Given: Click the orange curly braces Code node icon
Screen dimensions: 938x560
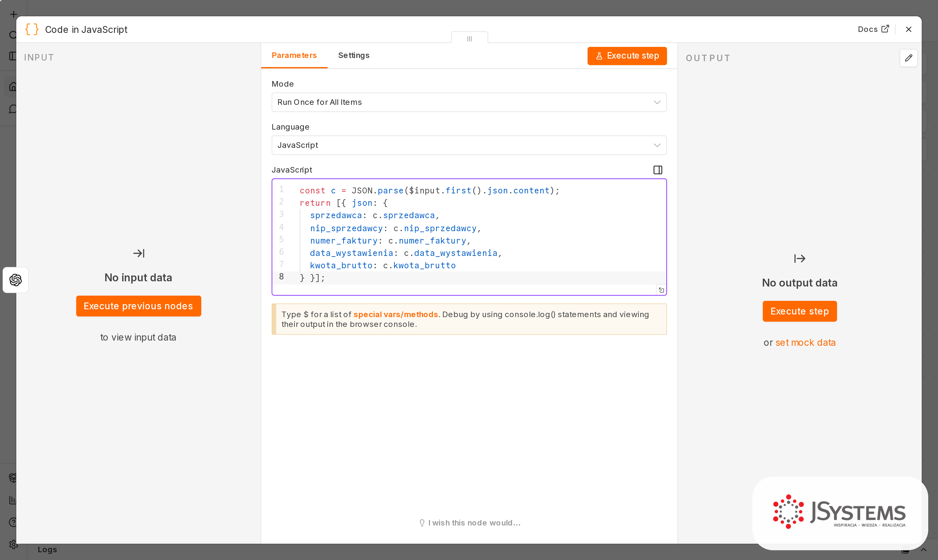Looking at the screenshot, I should pos(32,29).
